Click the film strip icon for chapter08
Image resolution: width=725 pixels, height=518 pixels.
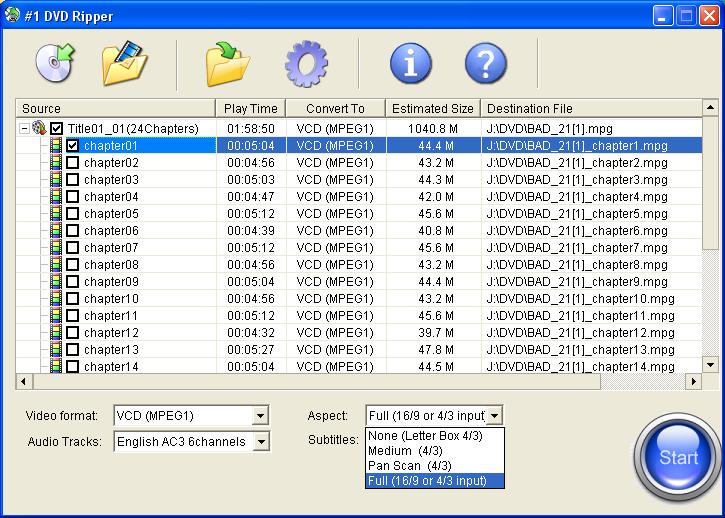point(55,265)
